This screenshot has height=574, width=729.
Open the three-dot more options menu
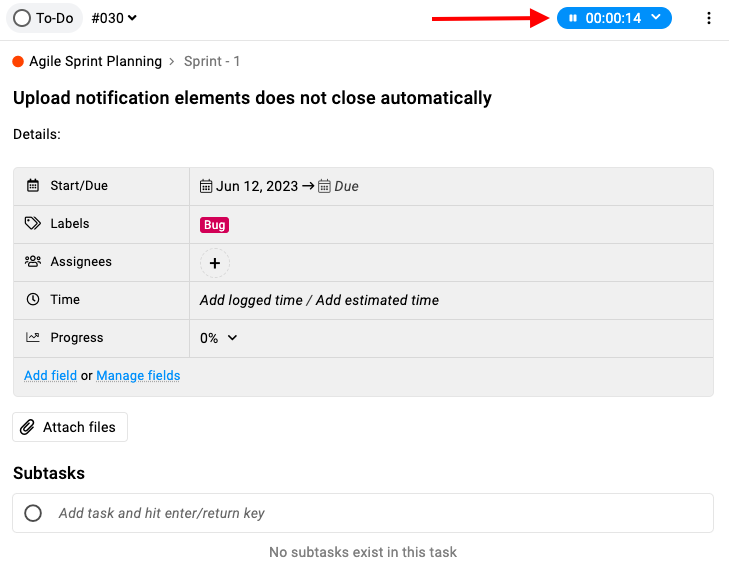click(709, 18)
